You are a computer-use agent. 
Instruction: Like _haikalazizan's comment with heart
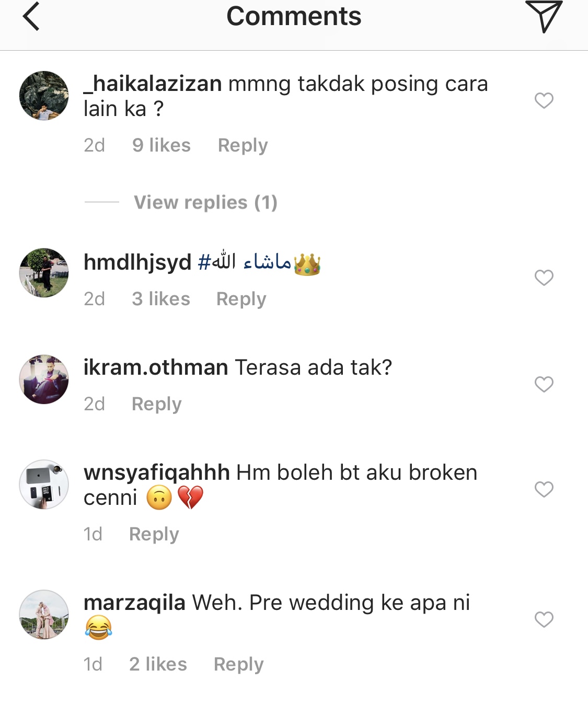(544, 100)
